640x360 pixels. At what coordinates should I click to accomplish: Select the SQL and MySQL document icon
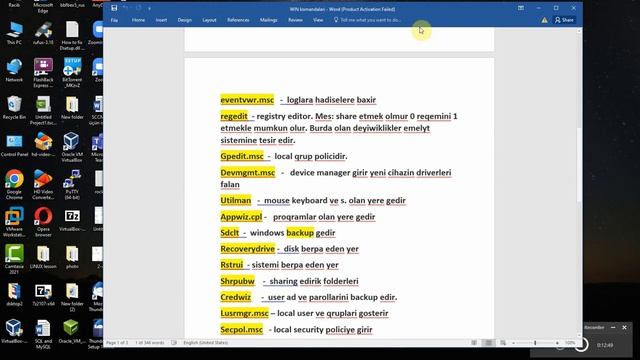pyautogui.click(x=43, y=334)
